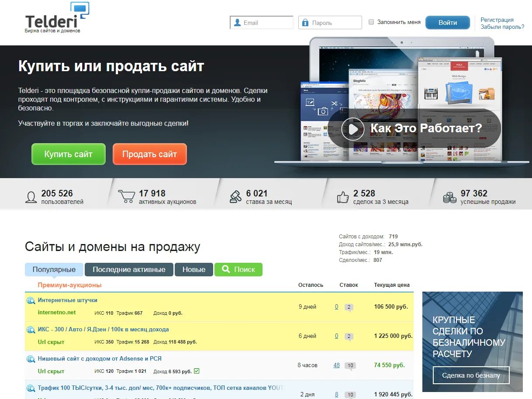
Task: Click the globe icon next to ИКС - 300 listing
Action: coord(31,330)
